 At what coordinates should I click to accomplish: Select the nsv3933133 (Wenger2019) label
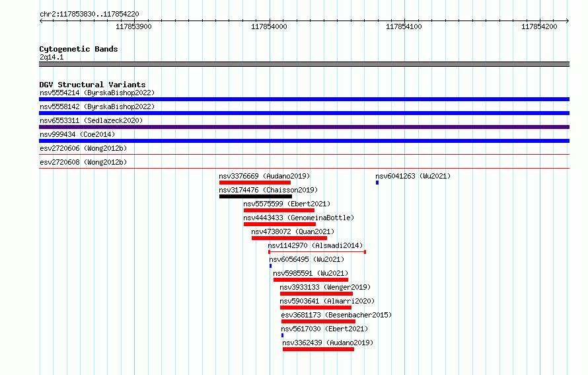point(325,287)
